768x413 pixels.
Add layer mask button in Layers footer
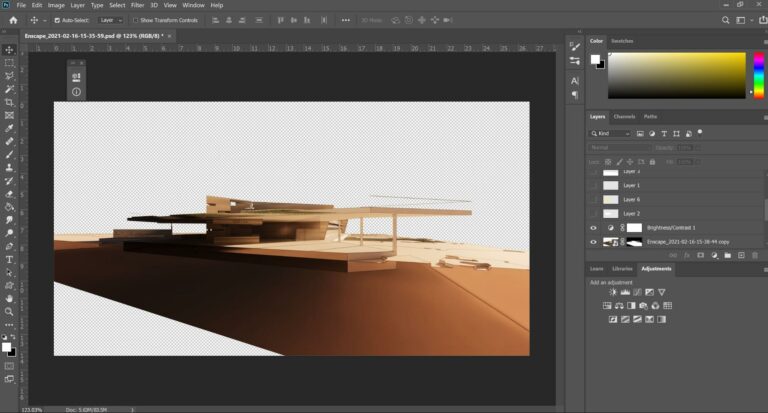coord(701,255)
